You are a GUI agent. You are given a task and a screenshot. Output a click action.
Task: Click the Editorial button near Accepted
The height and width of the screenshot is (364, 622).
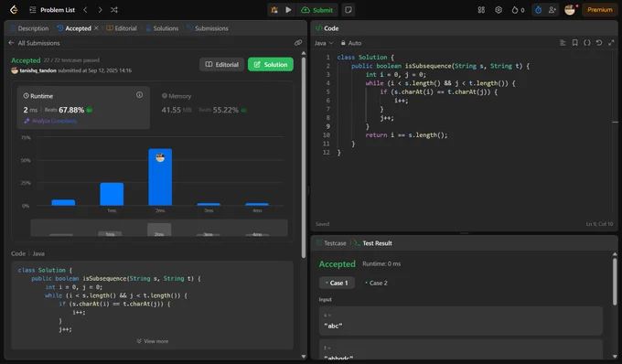pyautogui.click(x=222, y=64)
